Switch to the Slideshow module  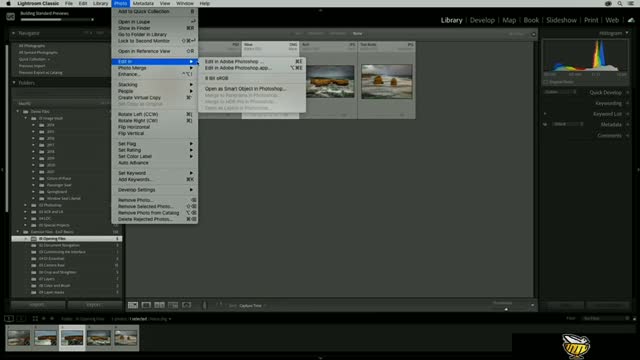(561, 20)
